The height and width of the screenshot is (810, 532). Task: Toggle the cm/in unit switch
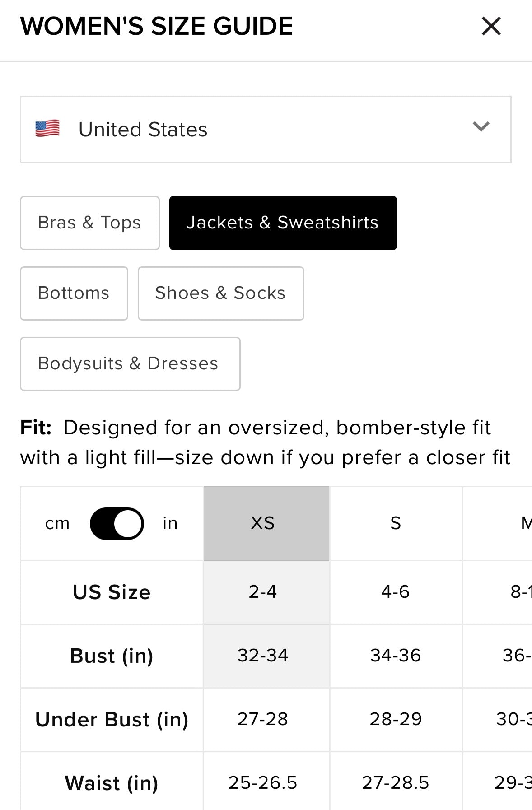[x=117, y=523]
